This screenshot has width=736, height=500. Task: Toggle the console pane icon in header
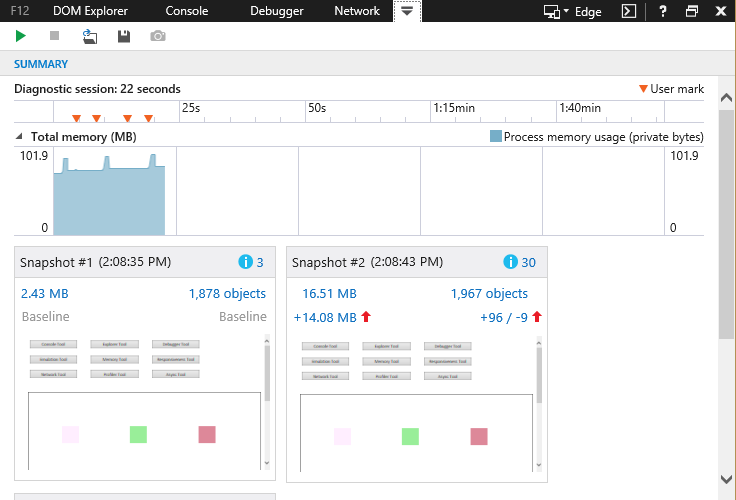pyautogui.click(x=629, y=11)
